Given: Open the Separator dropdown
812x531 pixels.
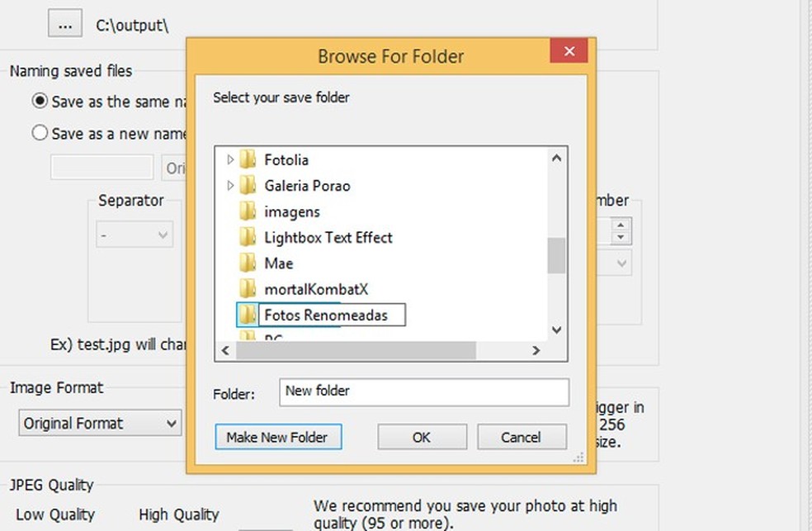Looking at the screenshot, I should pyautogui.click(x=135, y=235).
